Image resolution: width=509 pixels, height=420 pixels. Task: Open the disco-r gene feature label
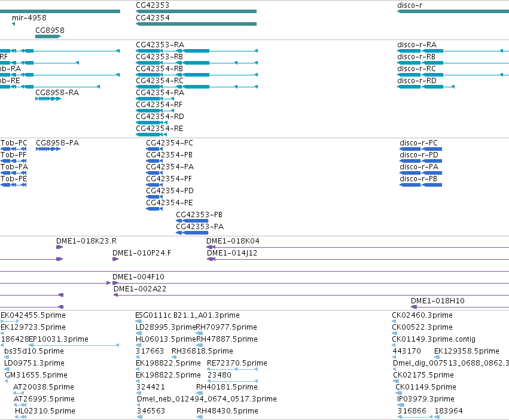(410, 5)
